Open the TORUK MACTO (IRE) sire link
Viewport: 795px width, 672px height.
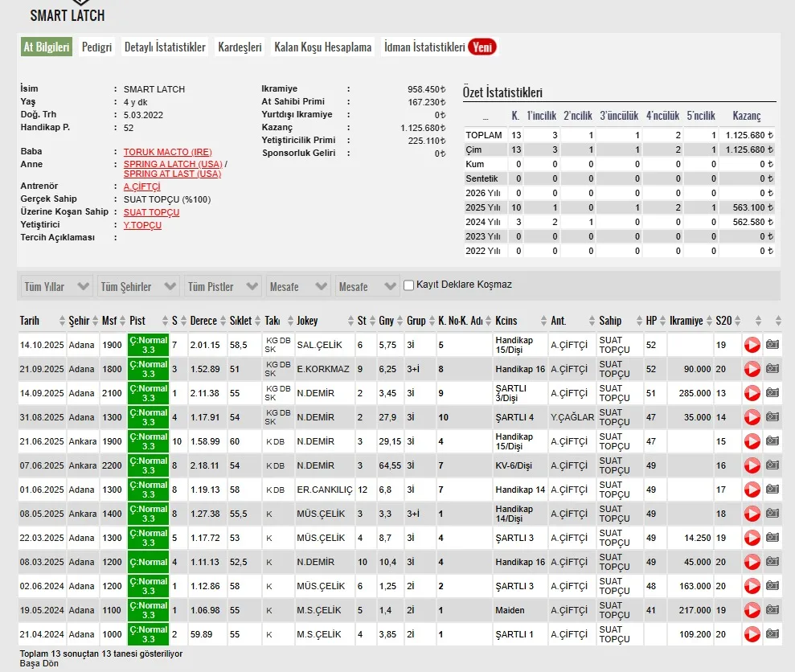click(168, 152)
